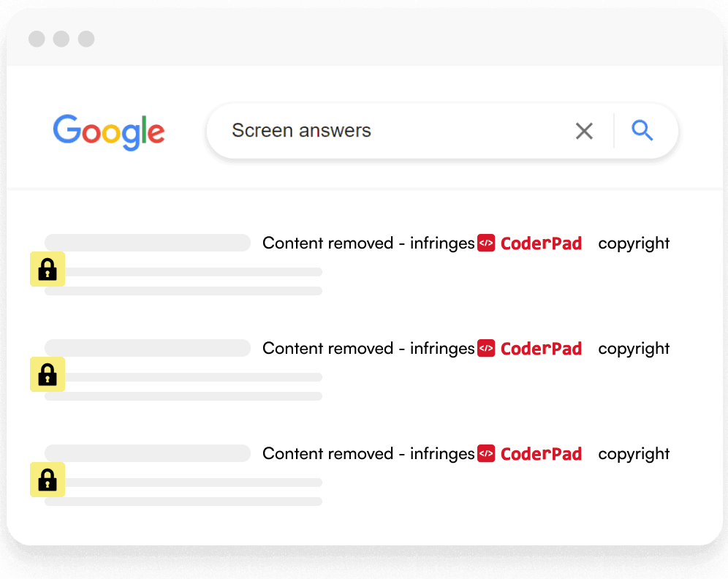Click the third result's gray title placeholder
Screen dimensions: 728x579
point(148,453)
